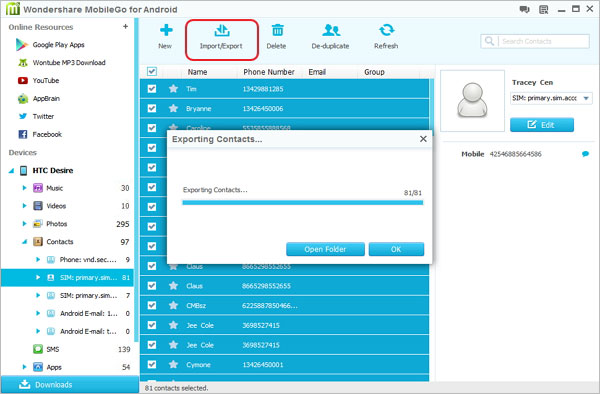Screen dimensions: 600x394
Task: Uncheck the checkbox for Caroline
Action: point(152,128)
